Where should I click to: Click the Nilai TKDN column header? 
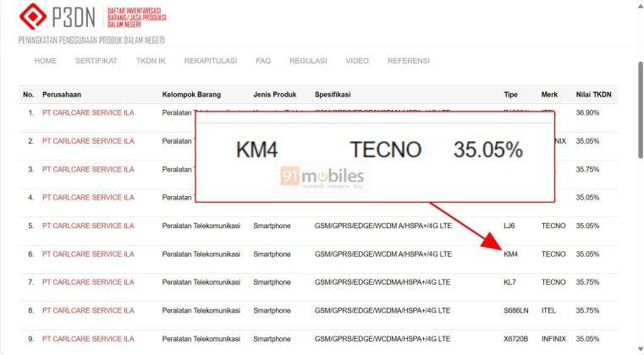(x=593, y=95)
